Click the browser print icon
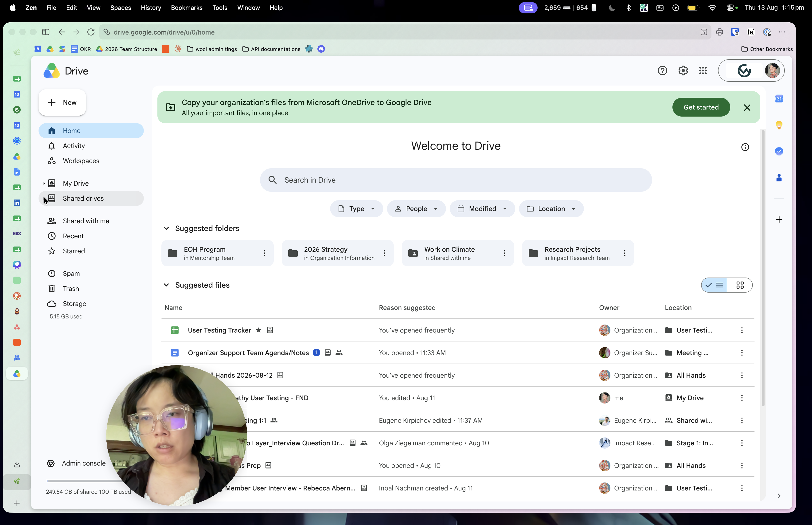 [x=719, y=32]
